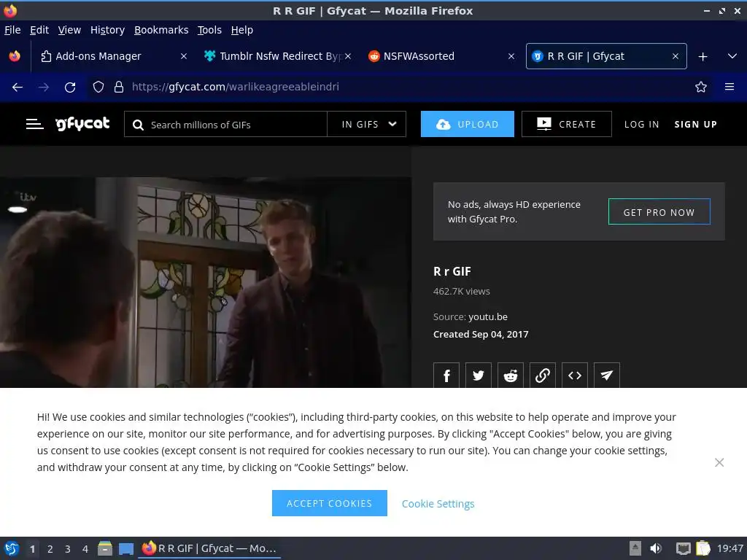This screenshot has width=747, height=560.
Task: Switch to workspace 4
Action: click(x=85, y=549)
